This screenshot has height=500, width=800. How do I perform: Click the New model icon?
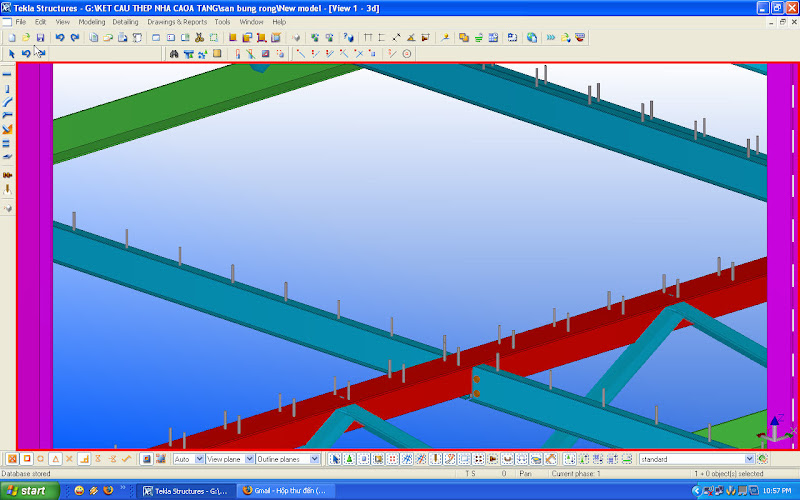coord(12,38)
